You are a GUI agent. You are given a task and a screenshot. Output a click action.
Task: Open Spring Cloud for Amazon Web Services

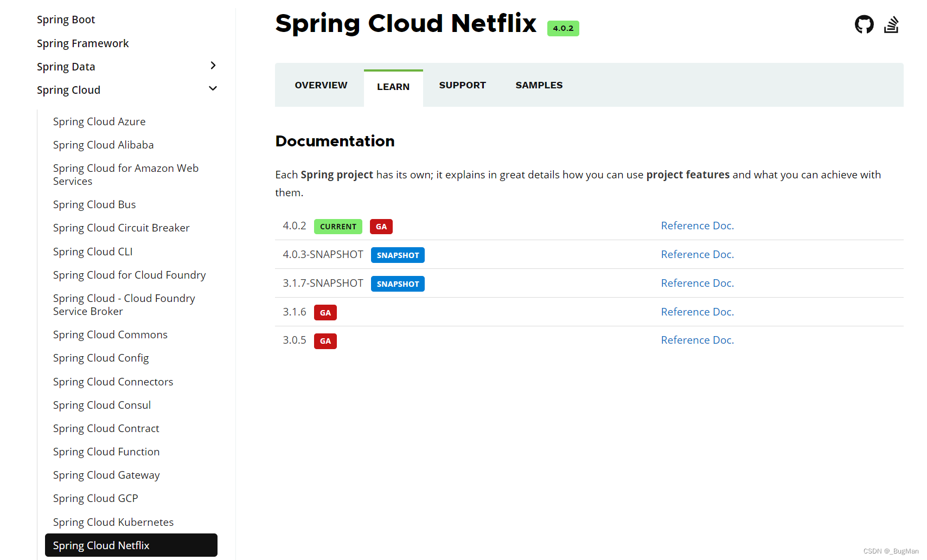126,175
